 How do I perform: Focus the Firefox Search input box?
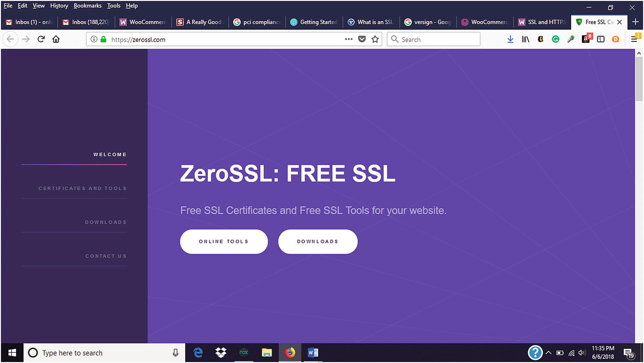point(433,39)
